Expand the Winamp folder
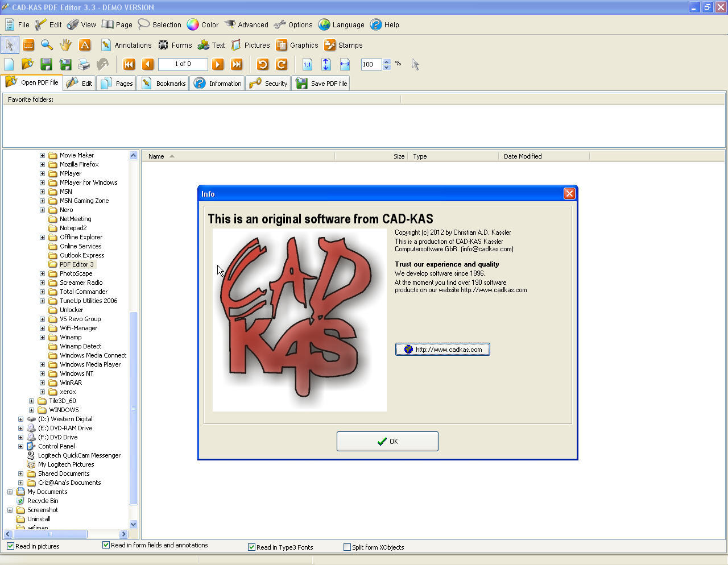This screenshot has height=565, width=728. point(42,336)
